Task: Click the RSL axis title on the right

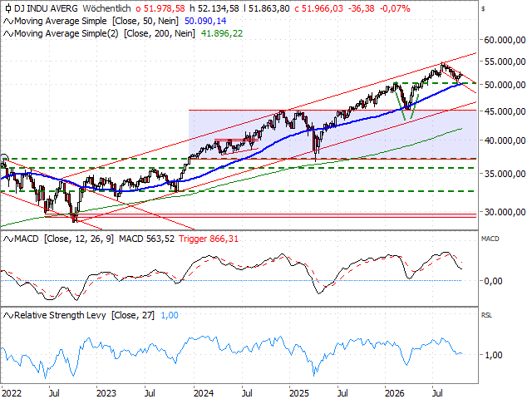Action: pos(486,316)
